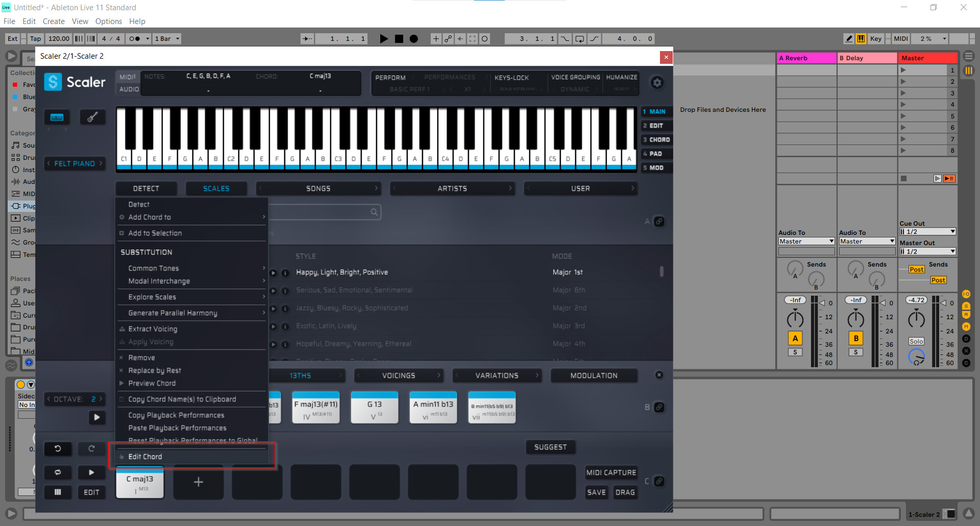Open Ableton Create menu
This screenshot has width=980, height=526.
54,21
